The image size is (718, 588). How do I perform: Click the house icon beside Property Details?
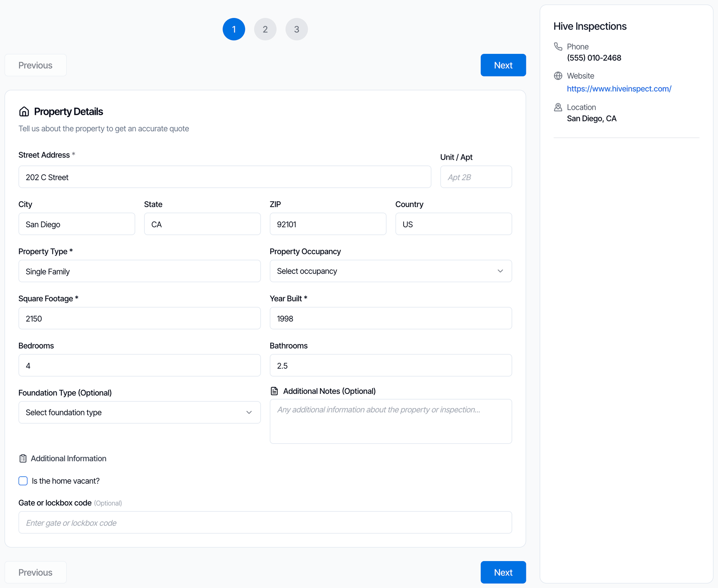24,112
